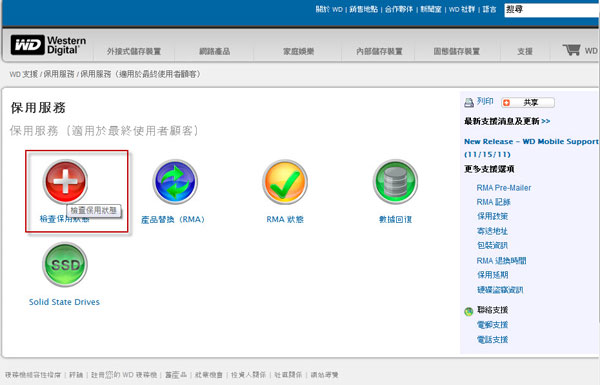The height and width of the screenshot is (385, 600).
Task: Click the 數據回復 text label
Action: click(x=395, y=219)
